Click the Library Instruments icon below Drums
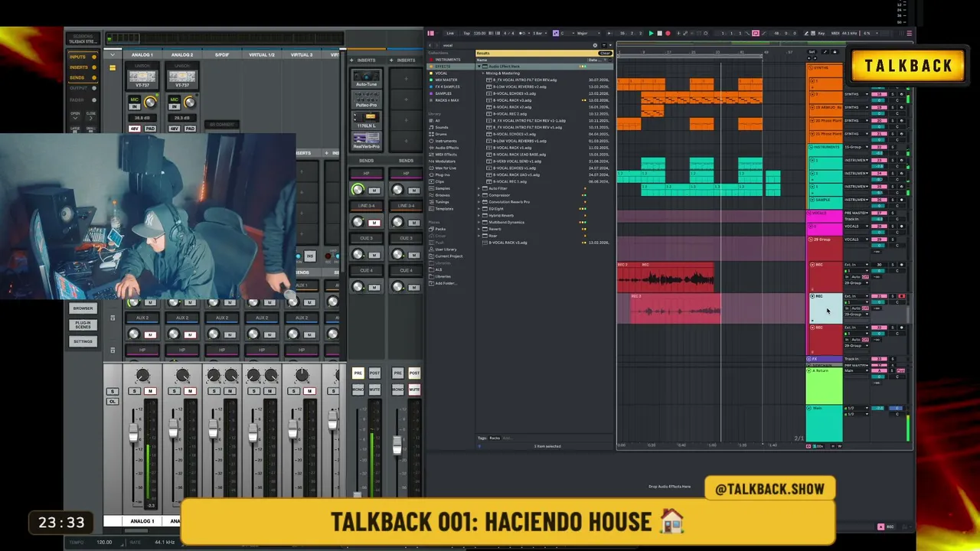The width and height of the screenshot is (980, 551). click(432, 141)
